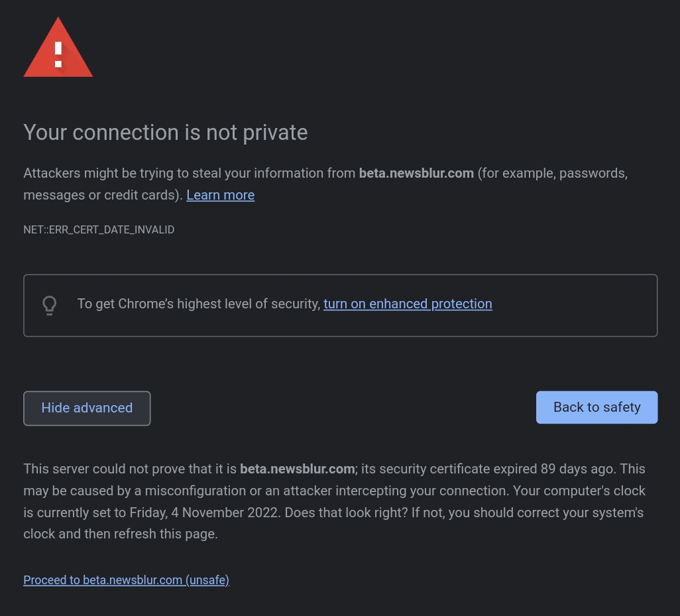680x616 pixels.
Task: Click bold beta.newsblur.com in the server explanation
Action: coord(297,469)
